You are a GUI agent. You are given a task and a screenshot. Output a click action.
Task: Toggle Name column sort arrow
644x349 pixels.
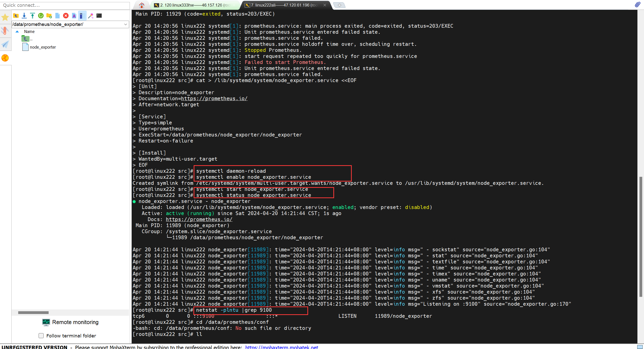coord(17,32)
